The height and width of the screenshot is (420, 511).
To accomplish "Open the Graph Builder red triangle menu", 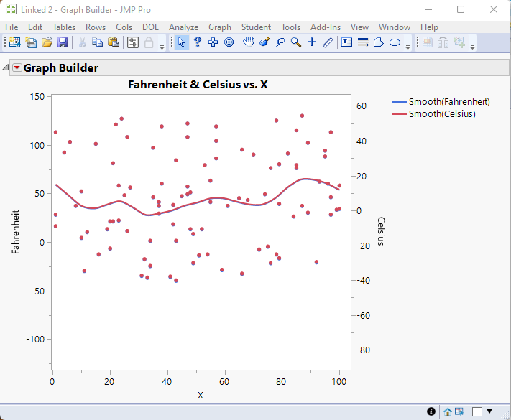I will pos(17,67).
